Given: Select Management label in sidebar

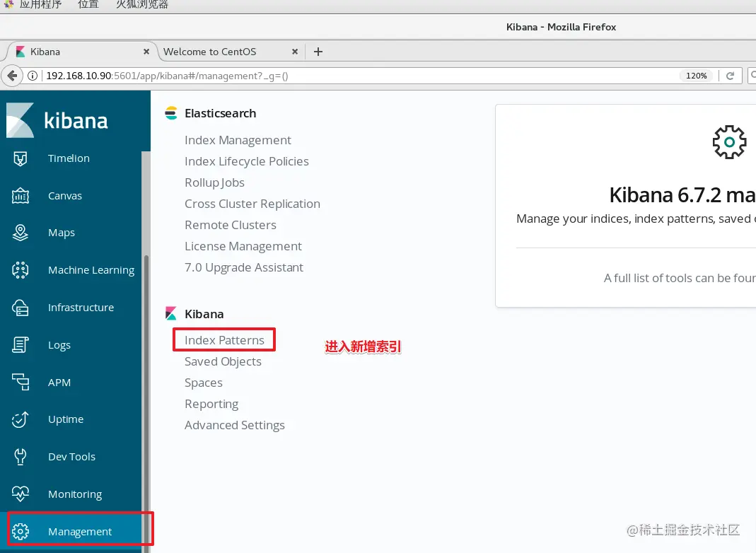Looking at the screenshot, I should pyautogui.click(x=79, y=531).
